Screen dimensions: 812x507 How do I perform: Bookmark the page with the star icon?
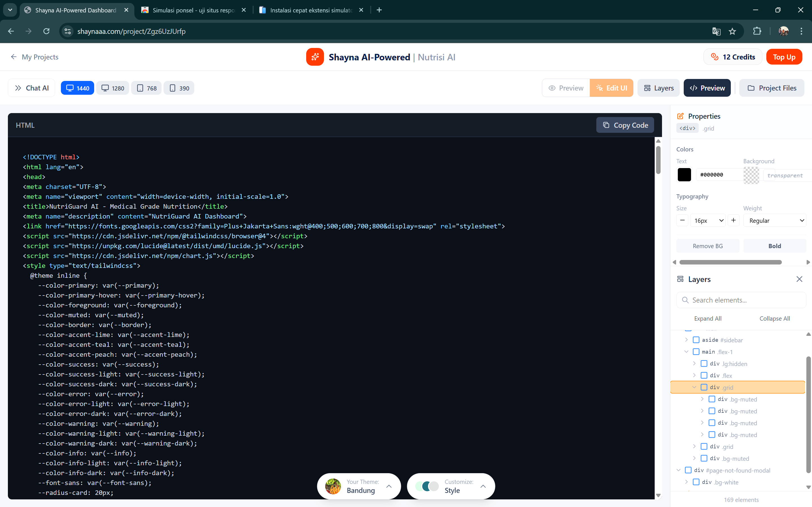click(x=732, y=31)
